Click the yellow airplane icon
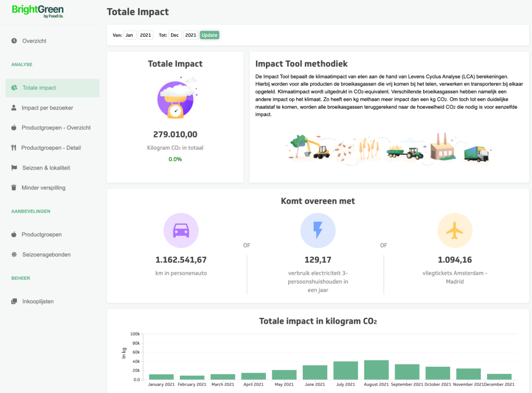 [x=455, y=231]
